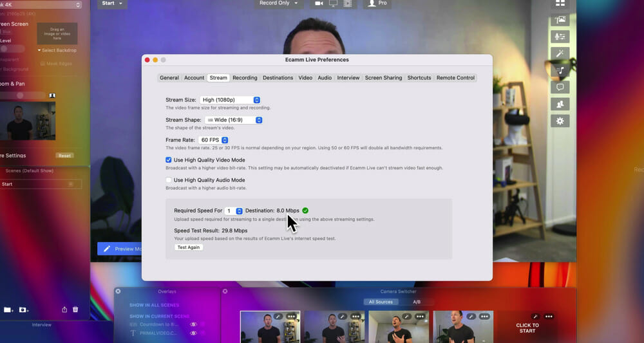The width and height of the screenshot is (644, 343).
Task: Toggle visibility of PRIMALVIDEO overlay
Action: [x=193, y=333]
